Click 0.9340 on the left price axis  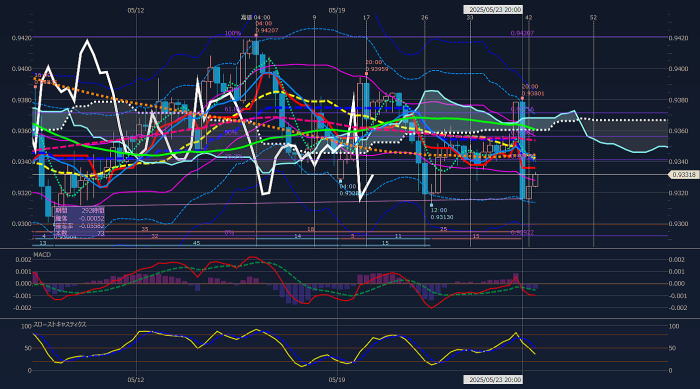pos(21,162)
